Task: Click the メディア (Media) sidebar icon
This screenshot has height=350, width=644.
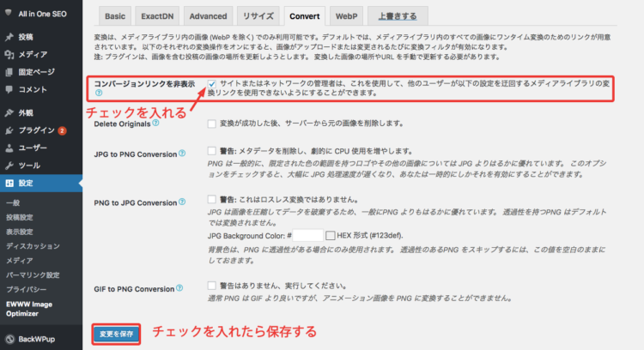Action: [x=9, y=54]
